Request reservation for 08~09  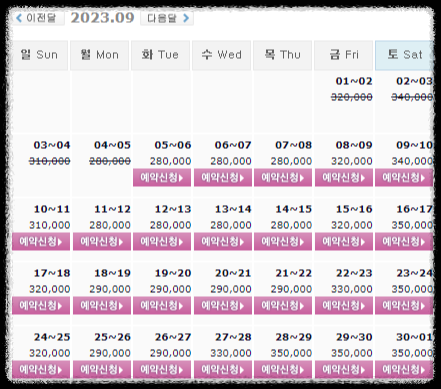(344, 177)
